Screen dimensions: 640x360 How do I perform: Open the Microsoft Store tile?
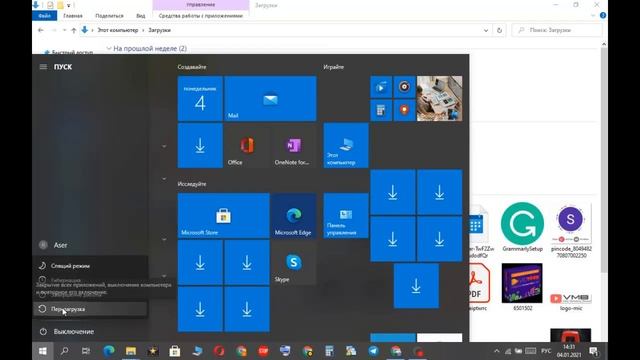click(x=224, y=216)
